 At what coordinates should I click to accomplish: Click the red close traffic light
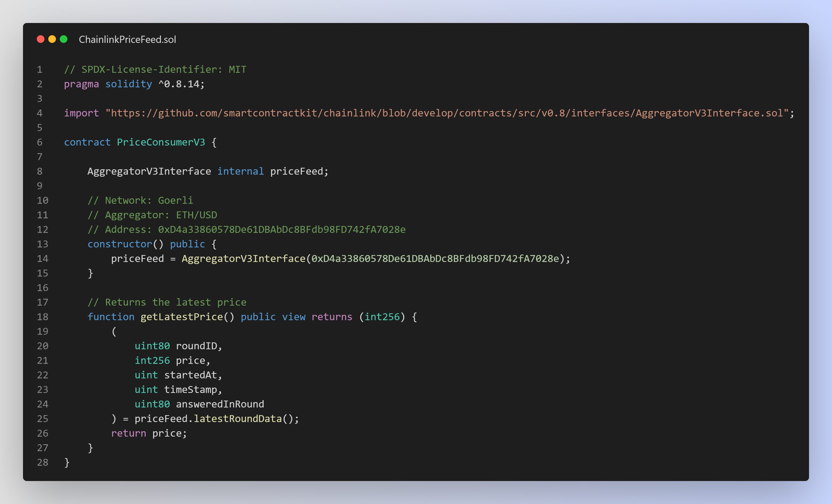tap(41, 39)
